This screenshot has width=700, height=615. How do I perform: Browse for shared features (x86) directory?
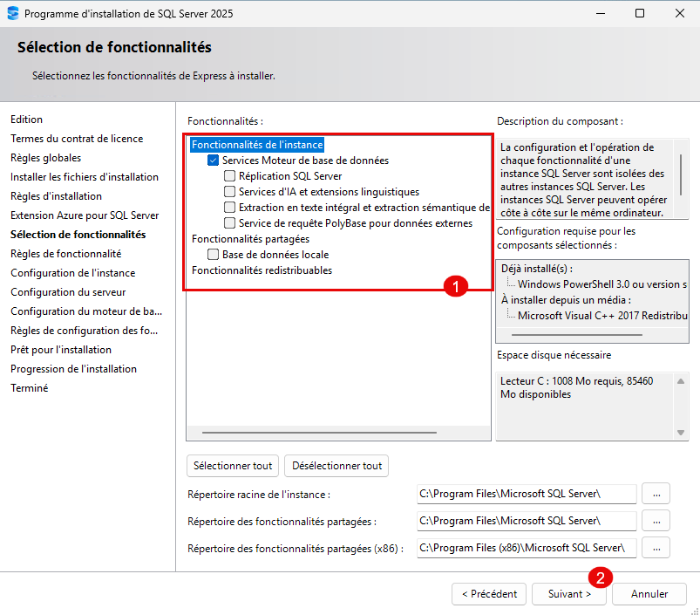click(656, 548)
